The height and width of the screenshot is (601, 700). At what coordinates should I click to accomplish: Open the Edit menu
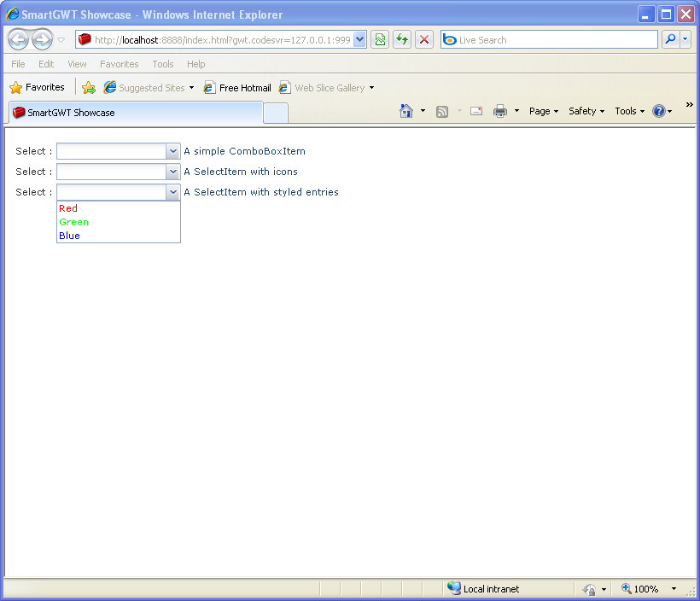(46, 64)
